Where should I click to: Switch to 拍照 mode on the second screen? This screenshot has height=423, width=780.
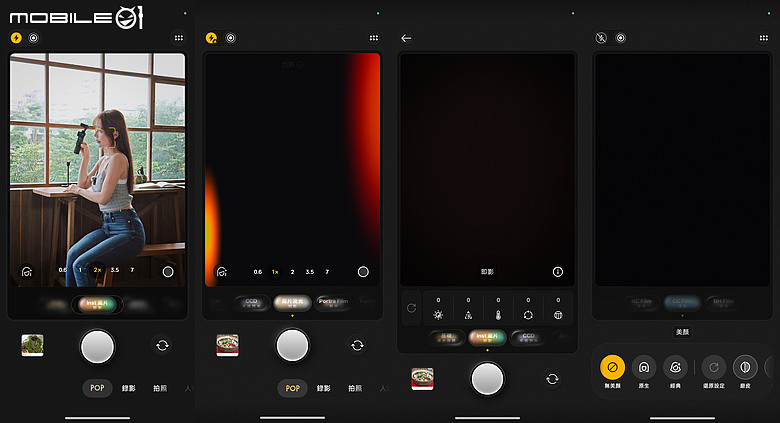point(355,388)
